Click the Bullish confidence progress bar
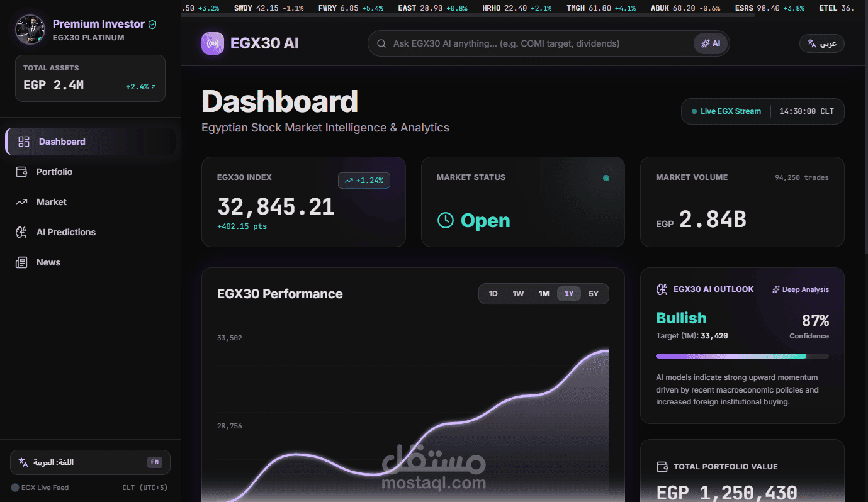Screen dimensions: 868x502 coord(742,356)
